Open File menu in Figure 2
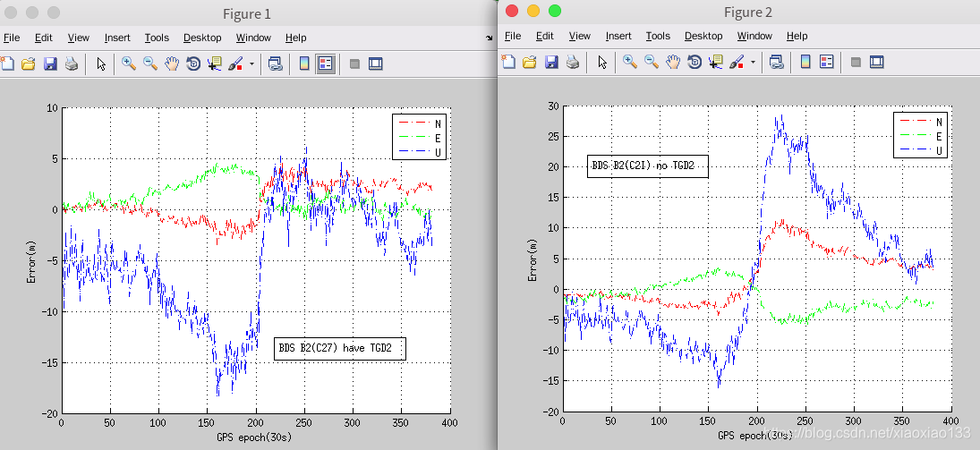The width and height of the screenshot is (980, 450). (513, 36)
